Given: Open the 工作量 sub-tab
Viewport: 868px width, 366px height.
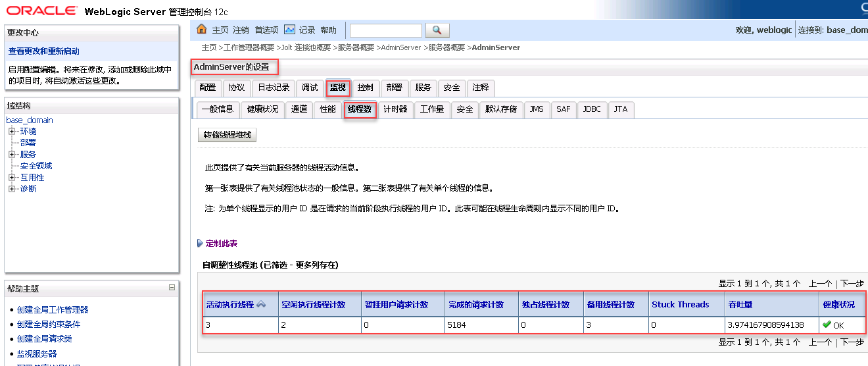Looking at the screenshot, I should (432, 109).
